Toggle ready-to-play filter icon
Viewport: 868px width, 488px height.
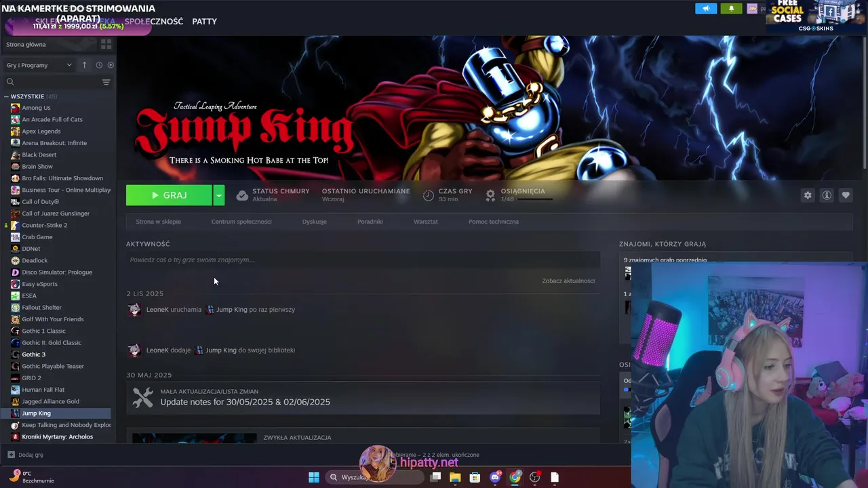pyautogui.click(x=111, y=65)
